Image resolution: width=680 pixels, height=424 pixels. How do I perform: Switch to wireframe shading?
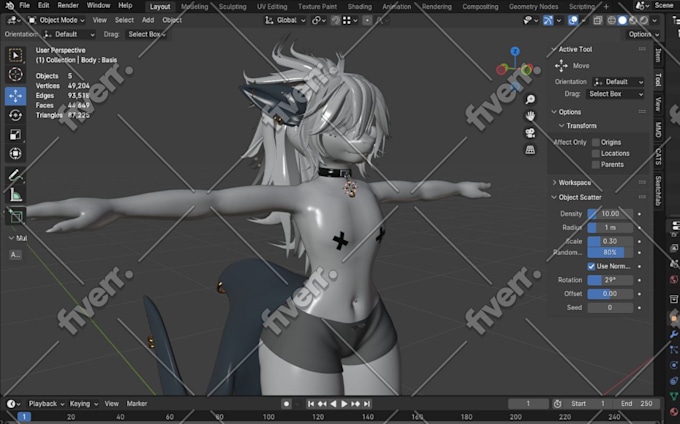point(611,20)
